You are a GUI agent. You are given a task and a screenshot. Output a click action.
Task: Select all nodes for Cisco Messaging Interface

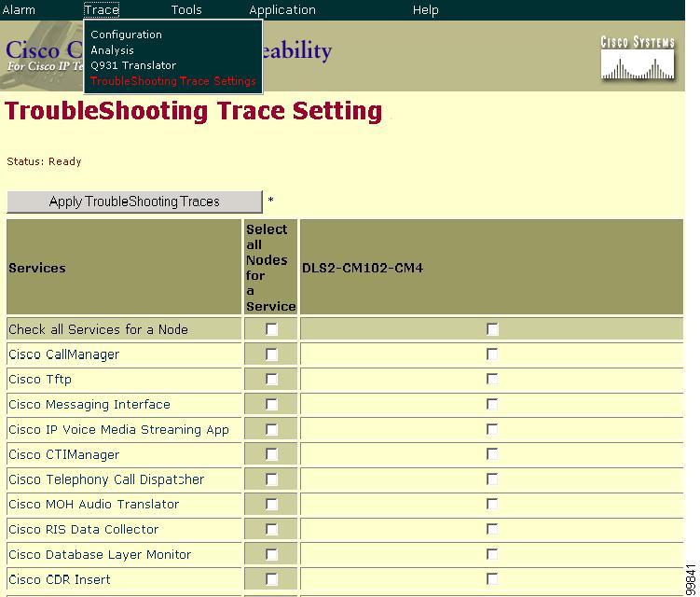(x=271, y=405)
